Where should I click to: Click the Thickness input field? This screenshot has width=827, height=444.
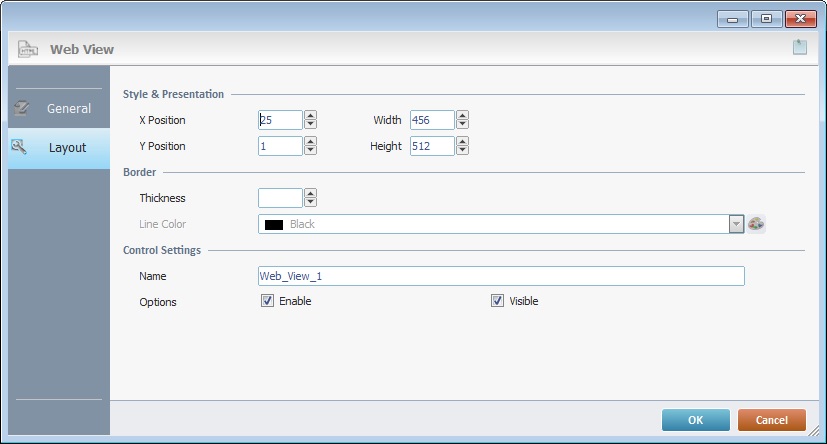tap(280, 198)
